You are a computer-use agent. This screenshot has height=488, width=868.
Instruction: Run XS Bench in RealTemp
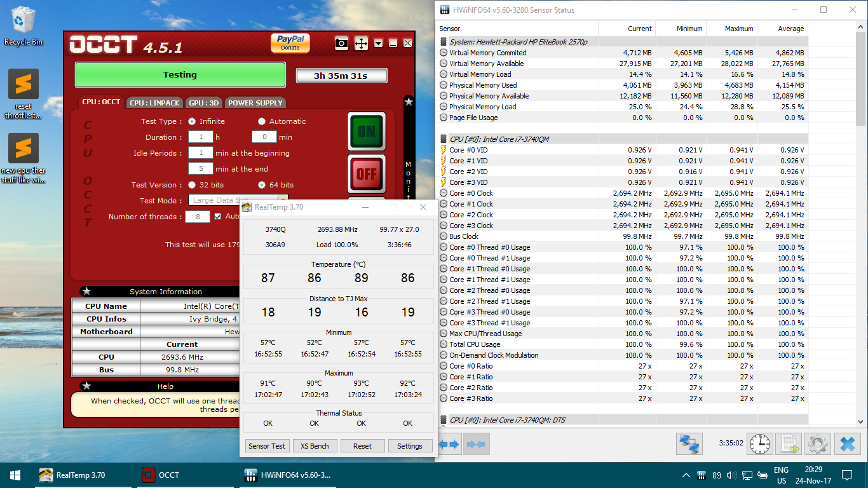tap(315, 446)
